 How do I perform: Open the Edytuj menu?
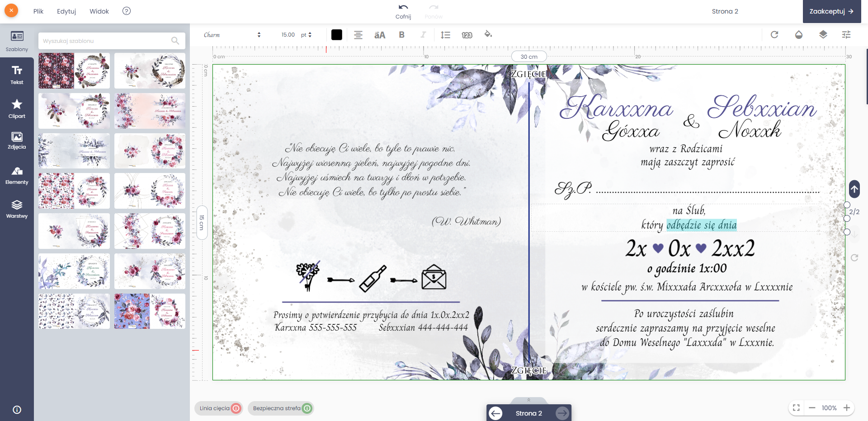coord(66,11)
